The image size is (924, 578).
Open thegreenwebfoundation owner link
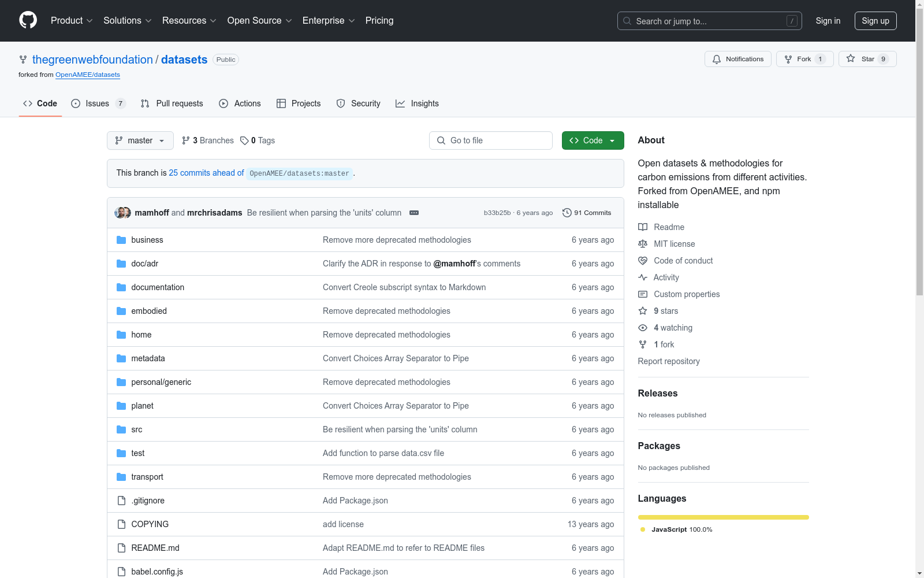92,60
